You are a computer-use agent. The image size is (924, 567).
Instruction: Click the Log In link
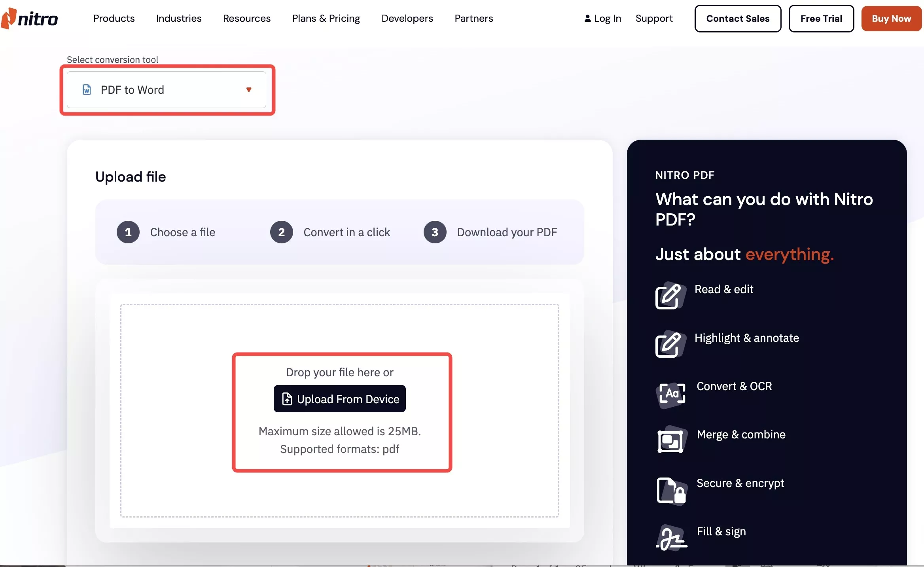coord(603,18)
